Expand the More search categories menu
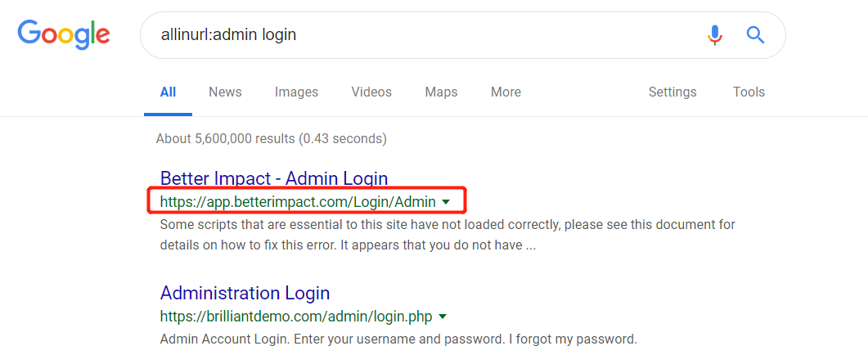The width and height of the screenshot is (868, 364). click(x=506, y=92)
